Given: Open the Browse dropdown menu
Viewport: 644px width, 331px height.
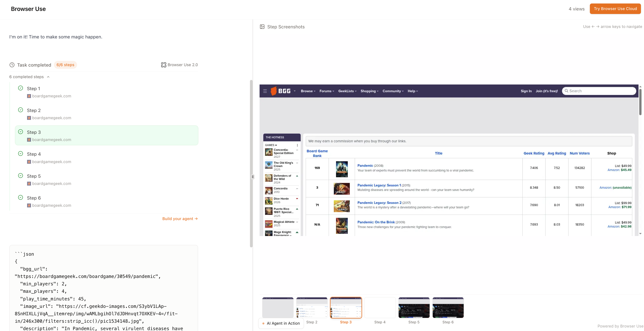Looking at the screenshot, I should (x=308, y=91).
